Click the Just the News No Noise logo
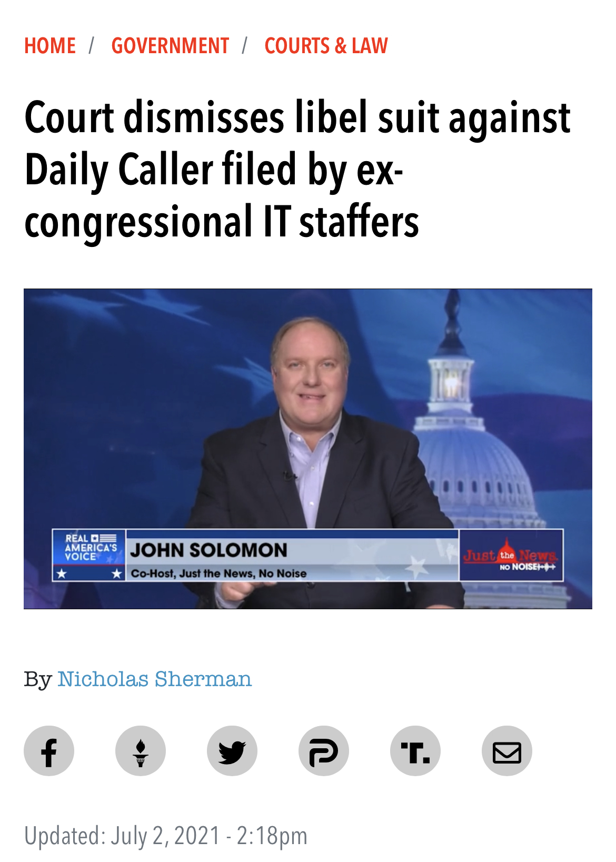 click(511, 556)
